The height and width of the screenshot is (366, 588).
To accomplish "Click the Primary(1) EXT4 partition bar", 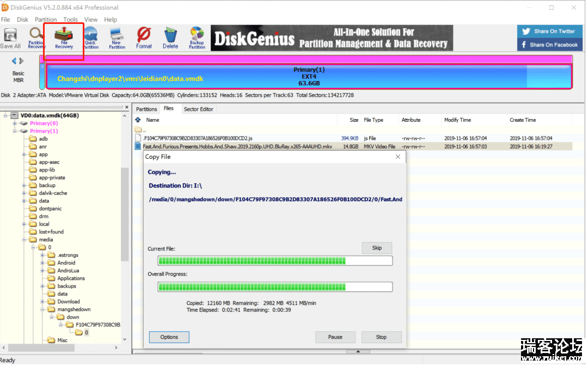I will pos(309,77).
